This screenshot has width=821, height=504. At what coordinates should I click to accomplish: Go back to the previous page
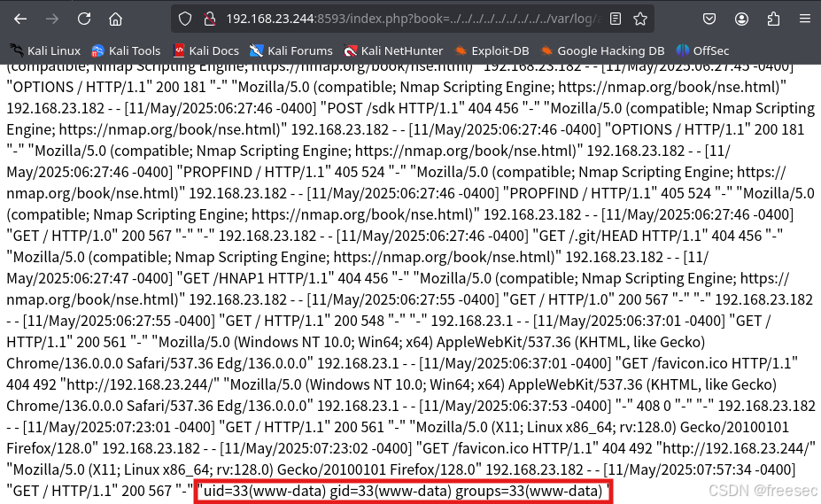coord(20,19)
